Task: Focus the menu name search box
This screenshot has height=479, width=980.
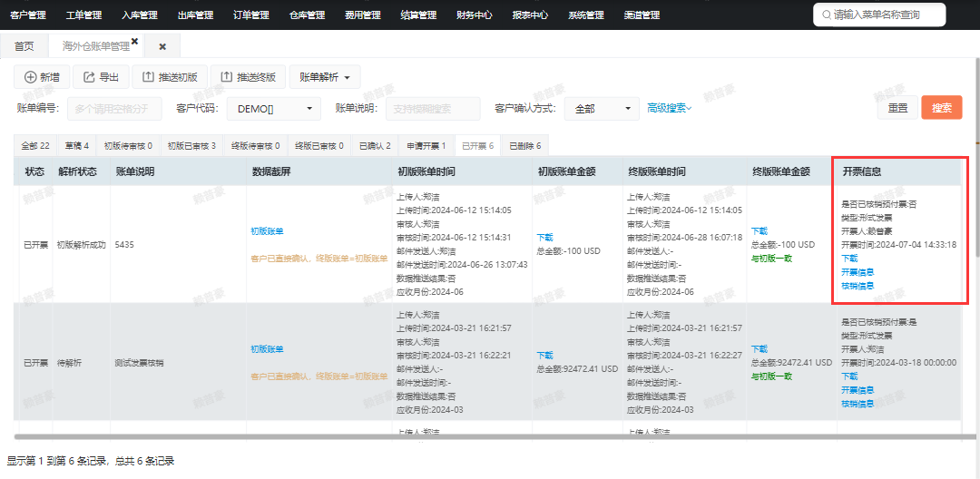Action: pos(879,15)
